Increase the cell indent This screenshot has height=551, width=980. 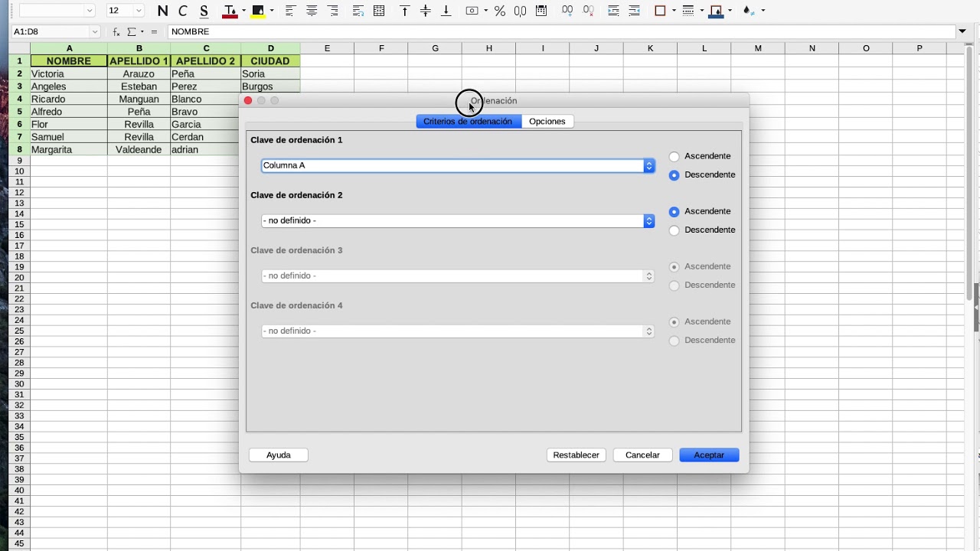click(x=613, y=11)
